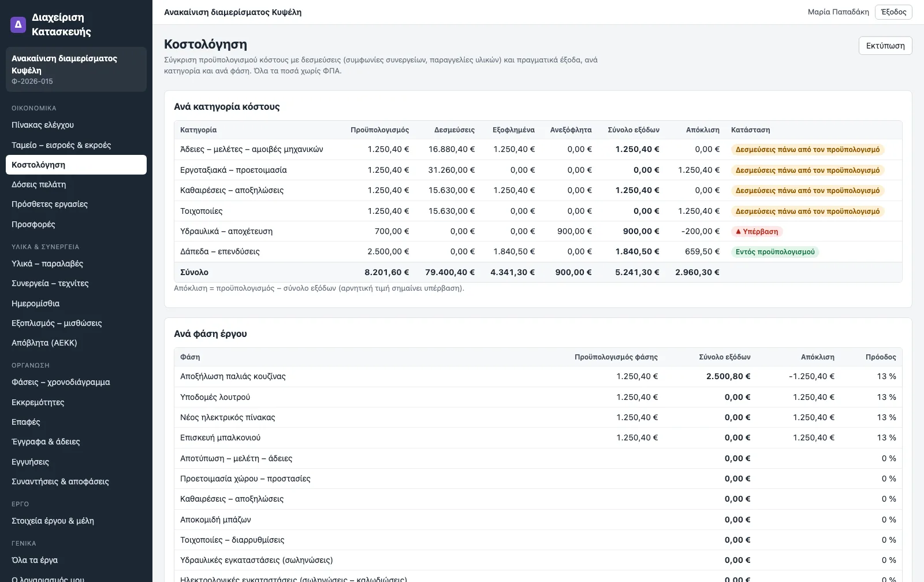Image resolution: width=924 pixels, height=582 pixels.
Task: Click the Εκτύπωση print button
Action: 885,46
